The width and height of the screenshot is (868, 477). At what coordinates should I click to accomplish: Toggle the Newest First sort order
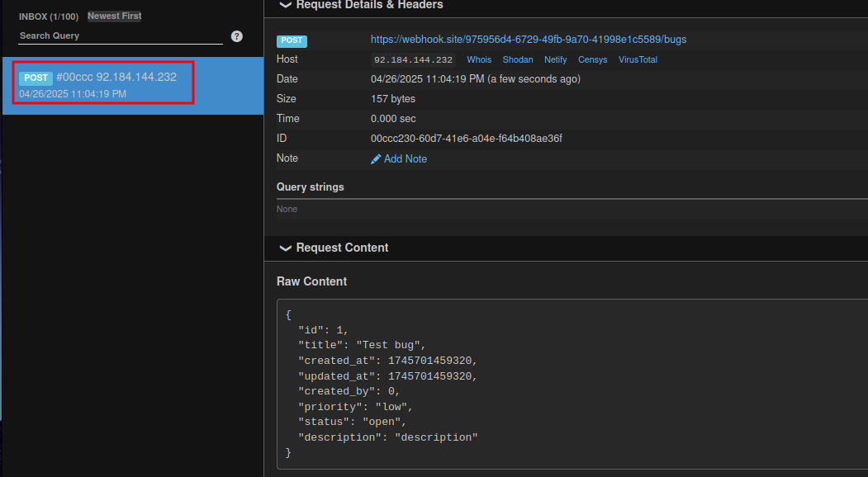[115, 16]
